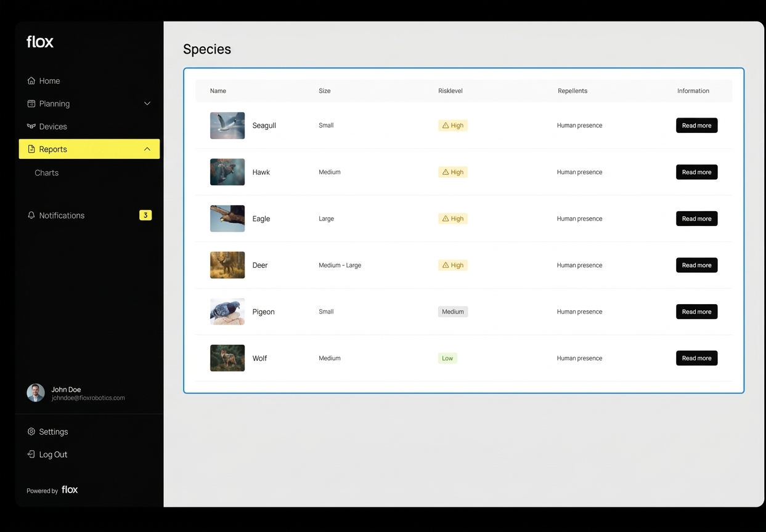The image size is (766, 532).
Task: Click the Risklevel column header
Action: pos(450,91)
